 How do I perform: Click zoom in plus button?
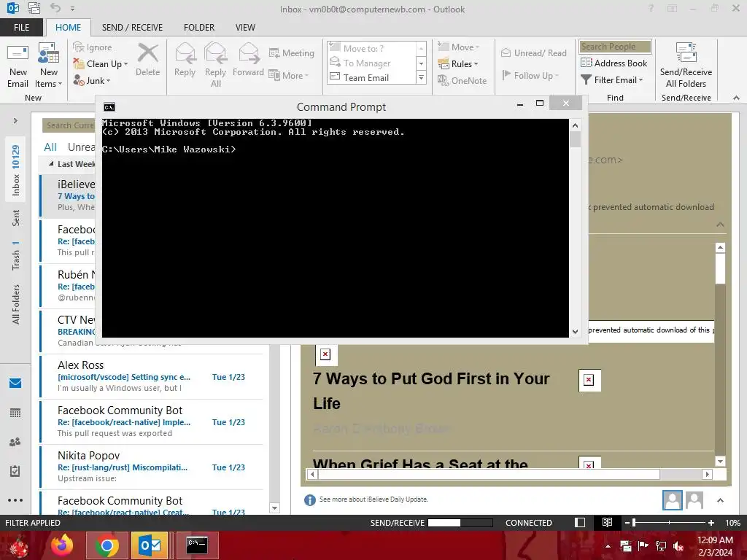click(x=711, y=522)
